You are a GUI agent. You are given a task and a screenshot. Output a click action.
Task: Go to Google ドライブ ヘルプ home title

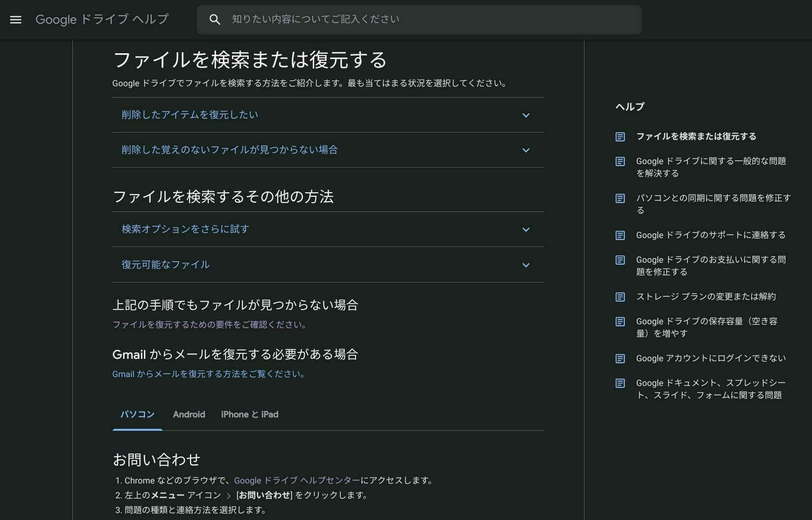[102, 20]
